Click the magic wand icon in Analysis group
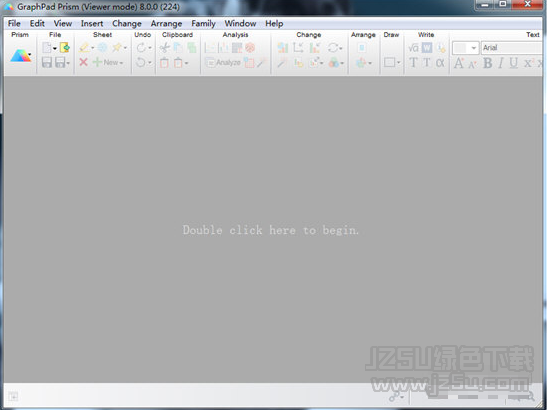 click(262, 63)
